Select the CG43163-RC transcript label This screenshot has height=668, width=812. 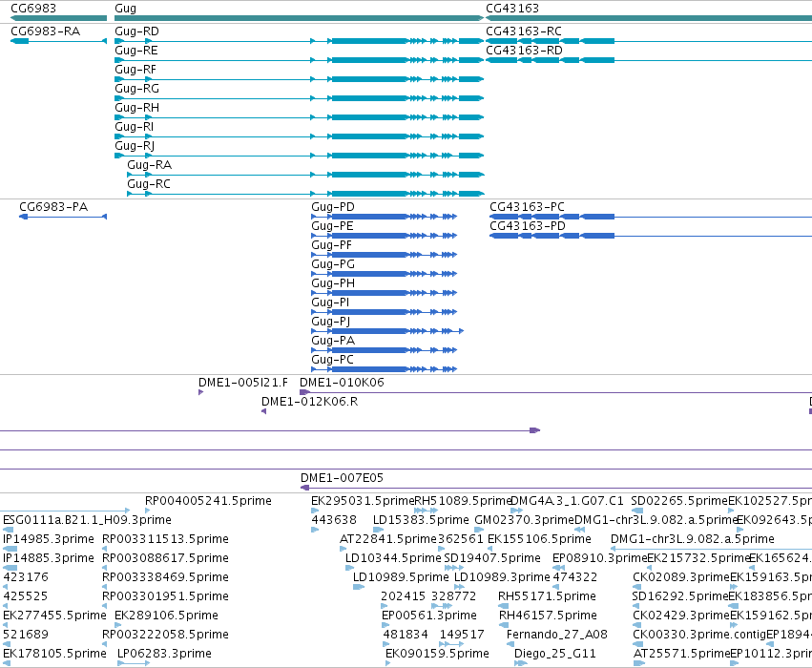coord(524,31)
